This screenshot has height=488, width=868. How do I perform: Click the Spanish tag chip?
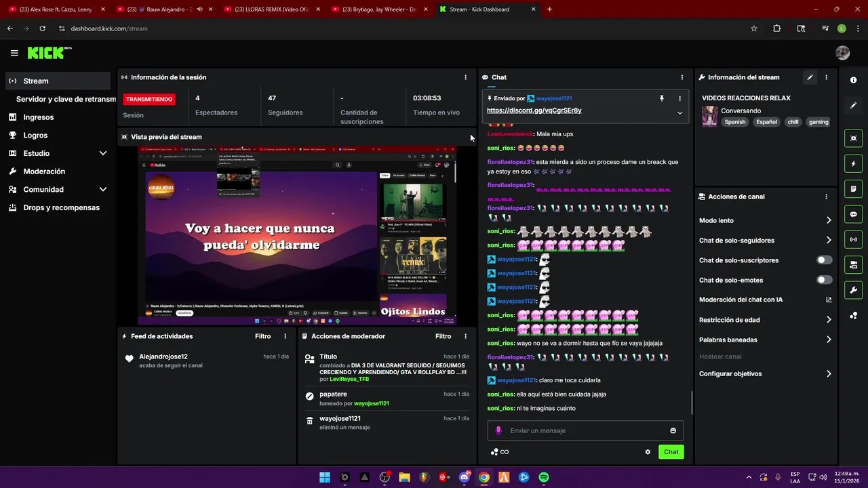[734, 122]
